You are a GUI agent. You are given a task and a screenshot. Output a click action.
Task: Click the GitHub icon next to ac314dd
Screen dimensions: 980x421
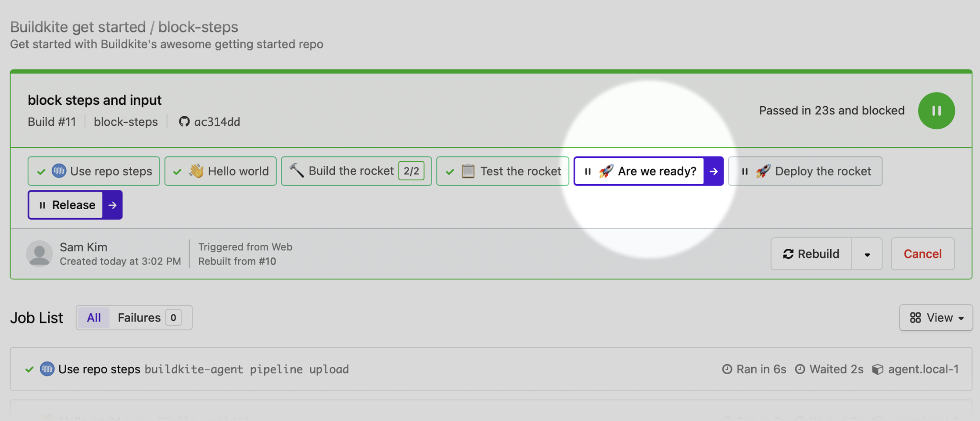click(184, 122)
